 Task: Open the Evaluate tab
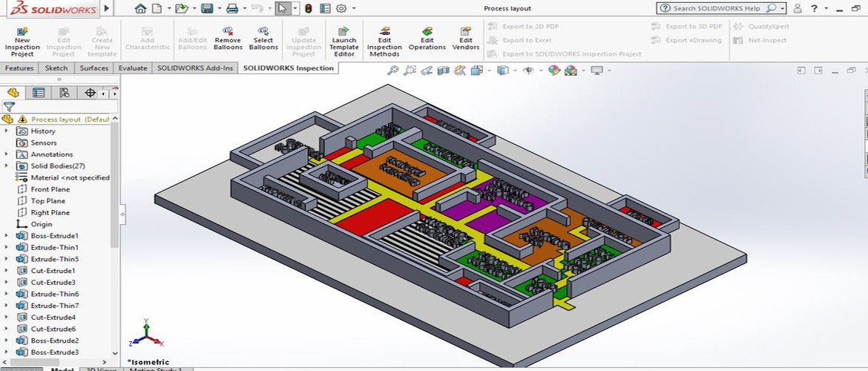coord(133,68)
